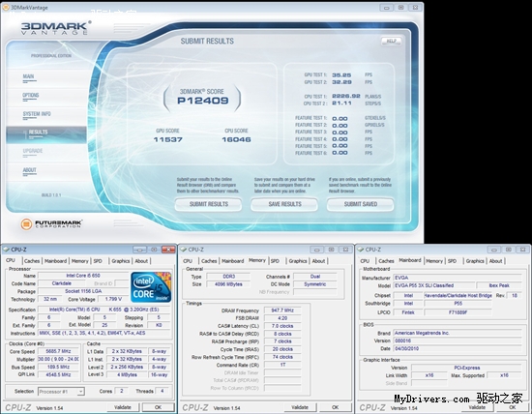532x414 pixels.
Task: Click the P12409 3DMark score
Action: pyautogui.click(x=203, y=101)
